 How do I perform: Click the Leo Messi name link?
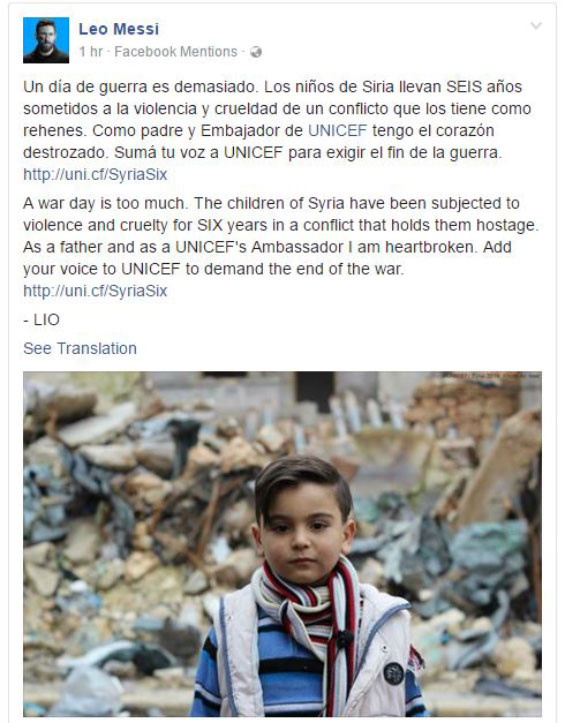[119, 29]
